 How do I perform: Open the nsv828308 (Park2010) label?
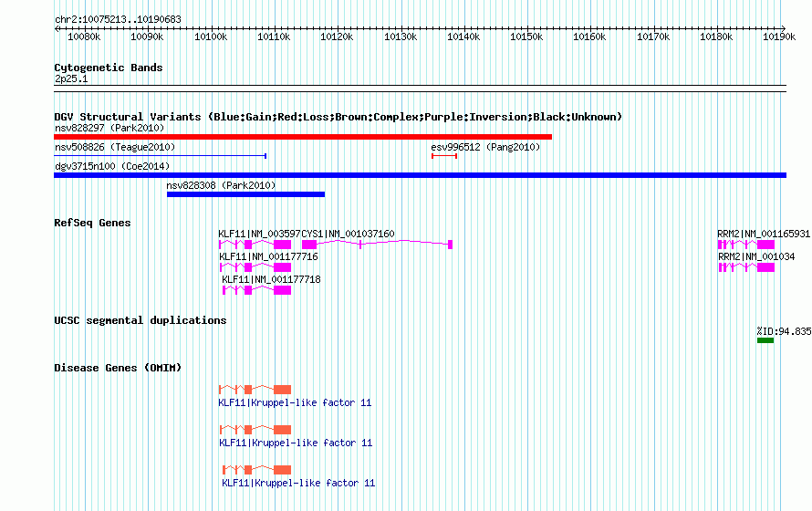point(221,185)
